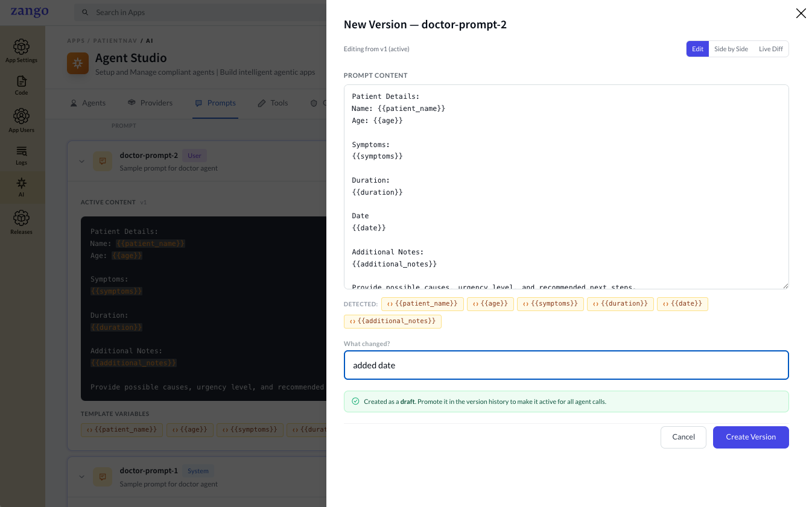Click in the prompt content textarea
Viewport: 812px width, 507px height.
(566, 187)
